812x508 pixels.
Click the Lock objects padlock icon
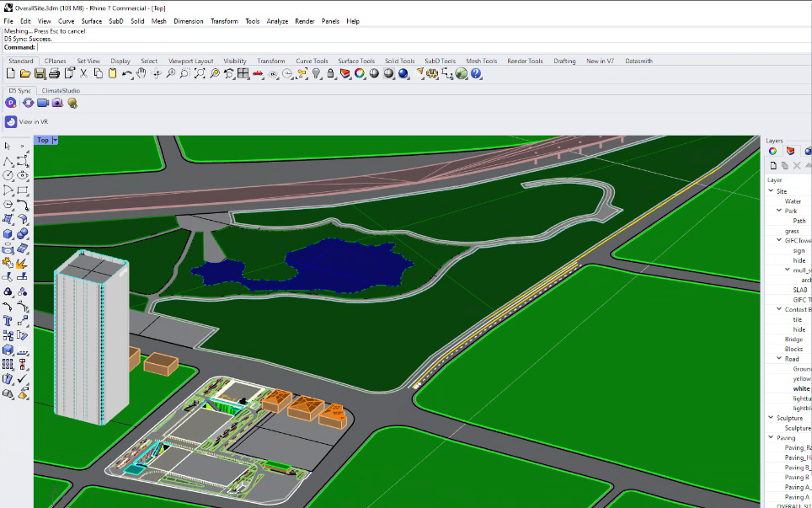point(331,74)
